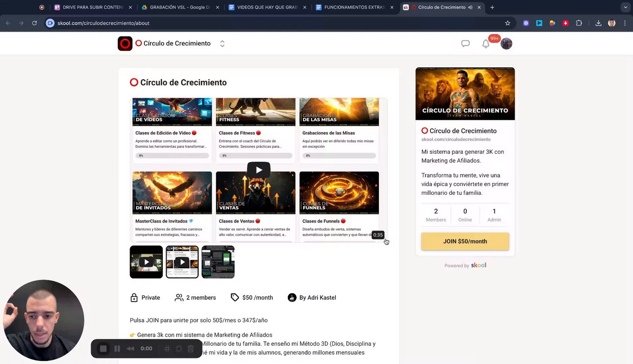
Task: Stop the screen recording
Action: coord(103,349)
